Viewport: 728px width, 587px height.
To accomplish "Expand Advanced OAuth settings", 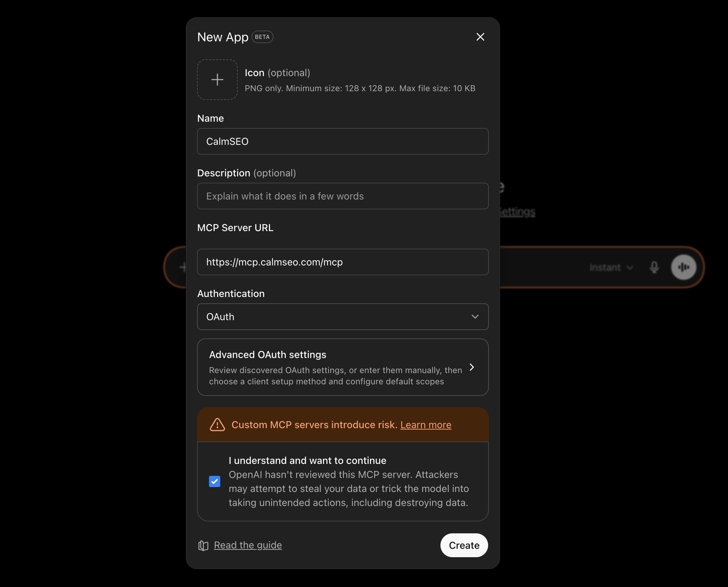I will click(343, 367).
